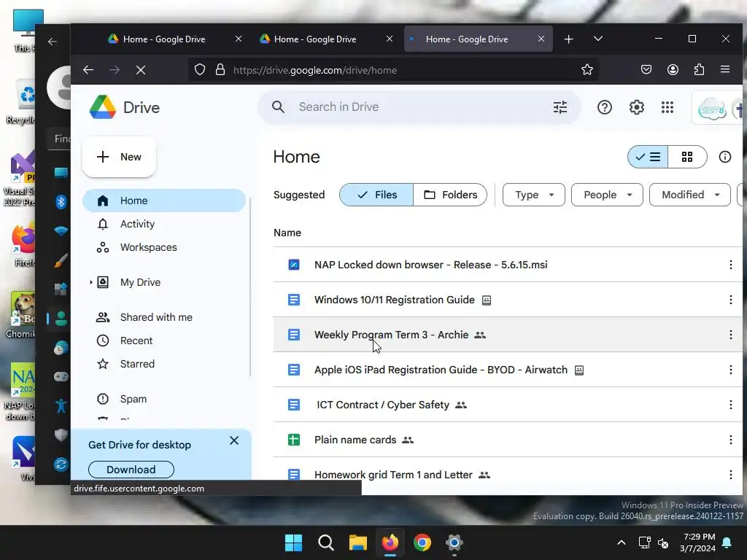This screenshot has height=560, width=747.
Task: Open Drive Settings gear icon
Action: click(x=636, y=107)
